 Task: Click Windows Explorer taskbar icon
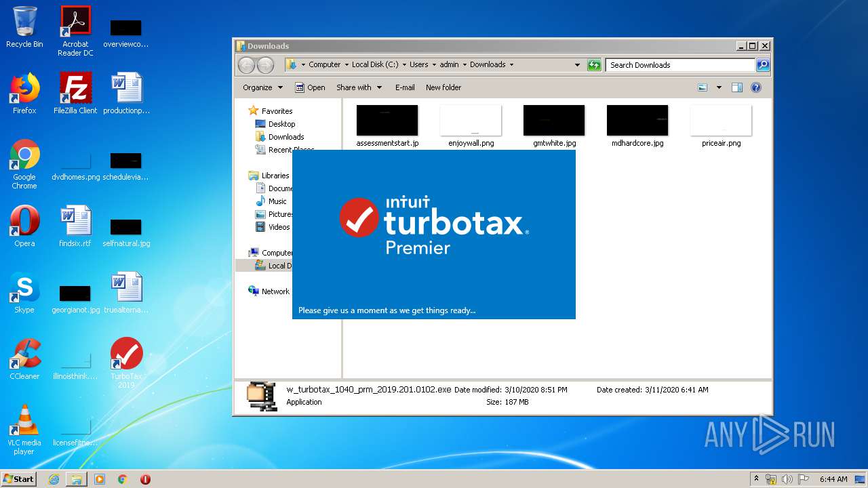(x=77, y=479)
